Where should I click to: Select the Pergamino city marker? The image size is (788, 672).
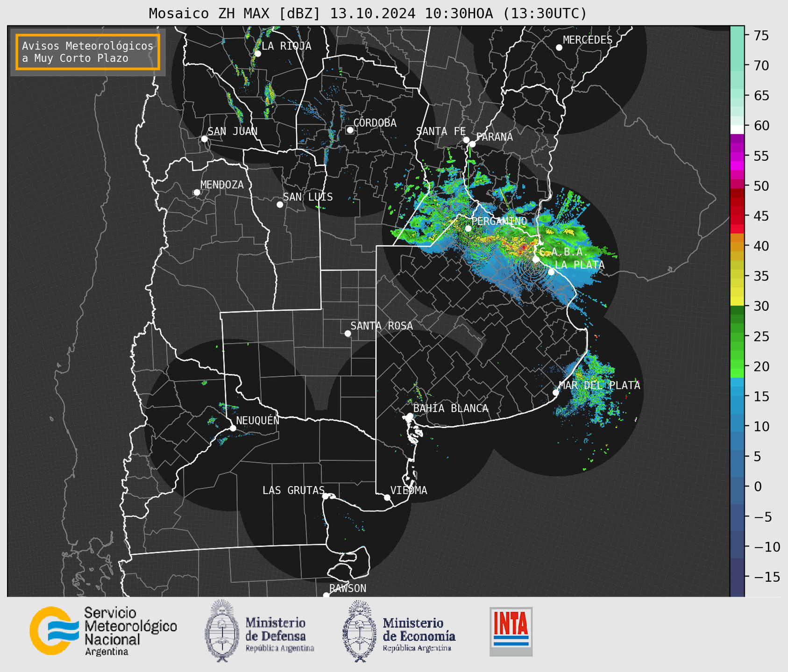pos(469,229)
